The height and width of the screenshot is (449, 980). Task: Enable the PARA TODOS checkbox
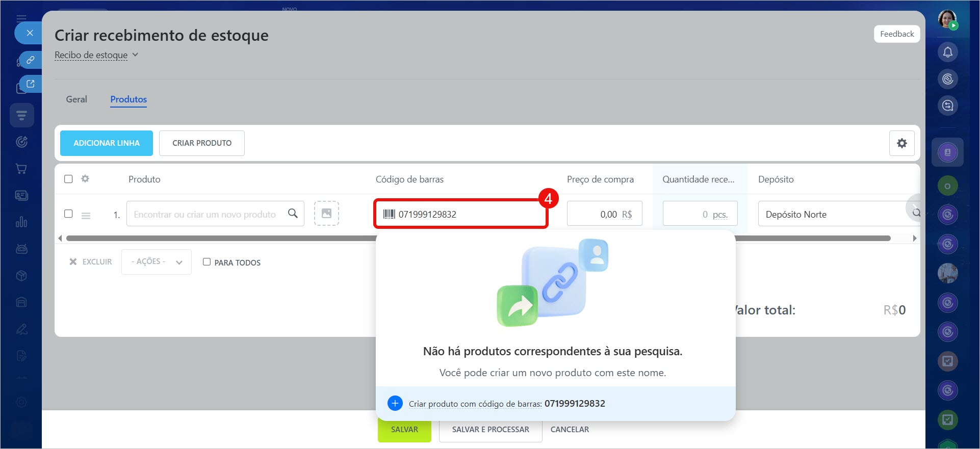point(207,262)
